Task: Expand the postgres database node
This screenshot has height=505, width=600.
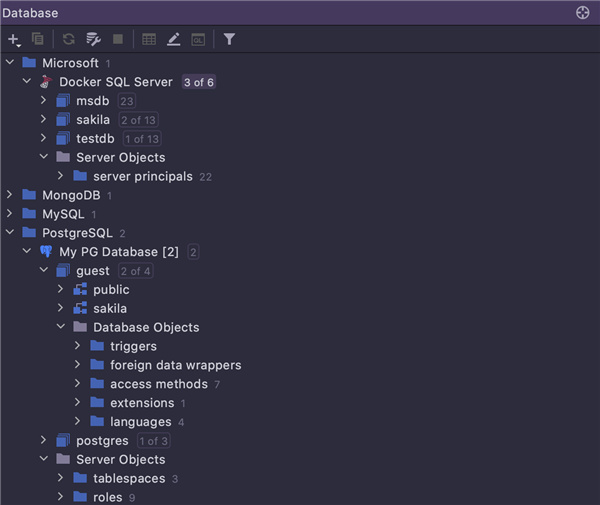Action: (43, 440)
